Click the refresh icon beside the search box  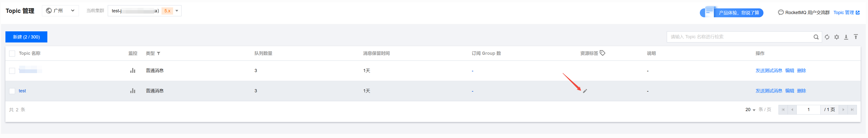click(827, 37)
